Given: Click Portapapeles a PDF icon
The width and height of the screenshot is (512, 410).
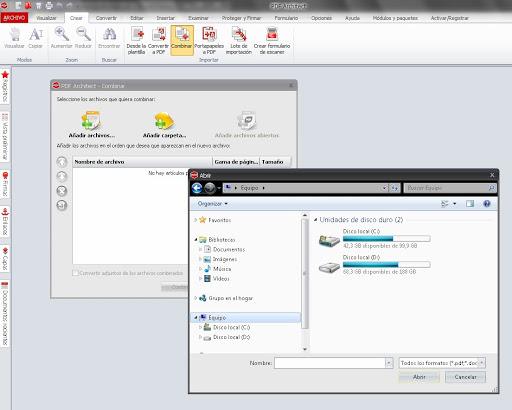Looking at the screenshot, I should click(x=209, y=40).
